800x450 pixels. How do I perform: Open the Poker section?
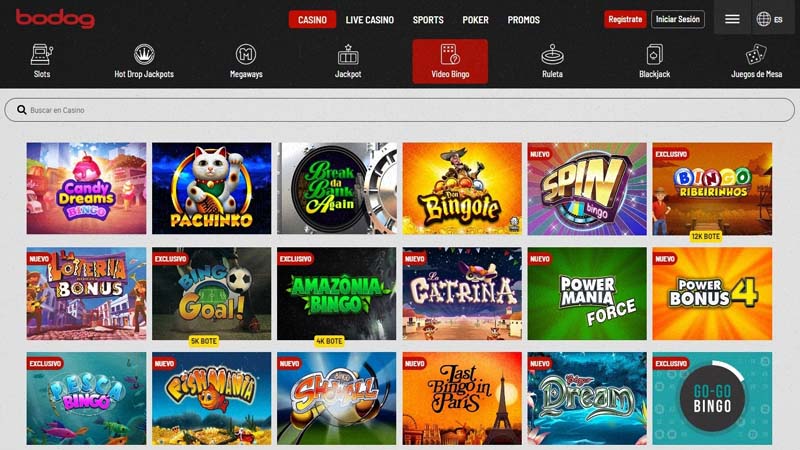click(x=476, y=20)
